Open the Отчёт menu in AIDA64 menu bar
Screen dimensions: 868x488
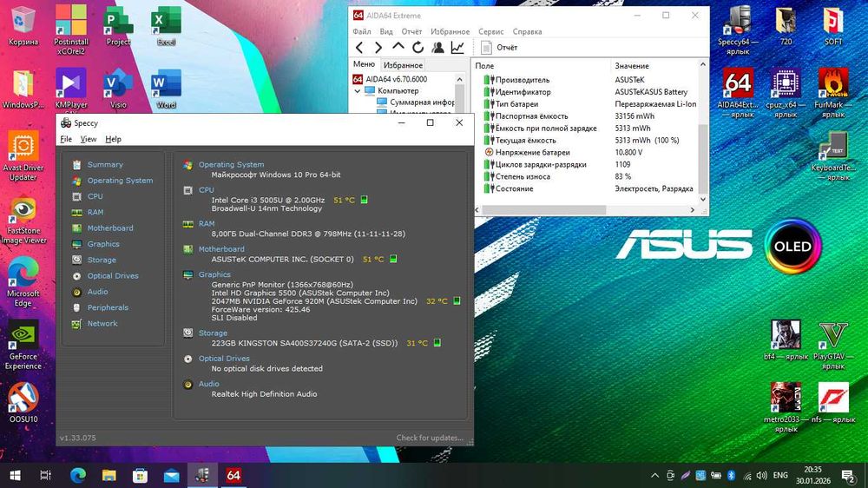tap(411, 31)
